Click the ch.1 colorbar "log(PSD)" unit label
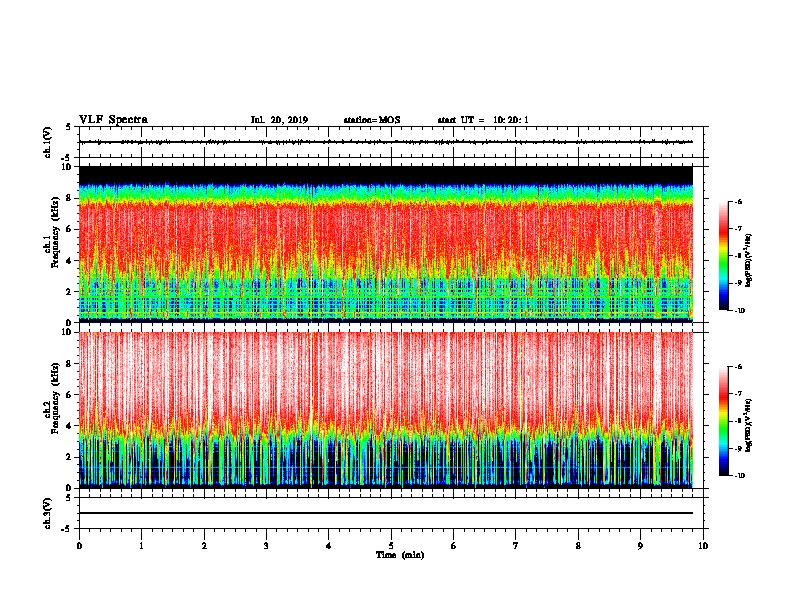 click(x=749, y=261)
